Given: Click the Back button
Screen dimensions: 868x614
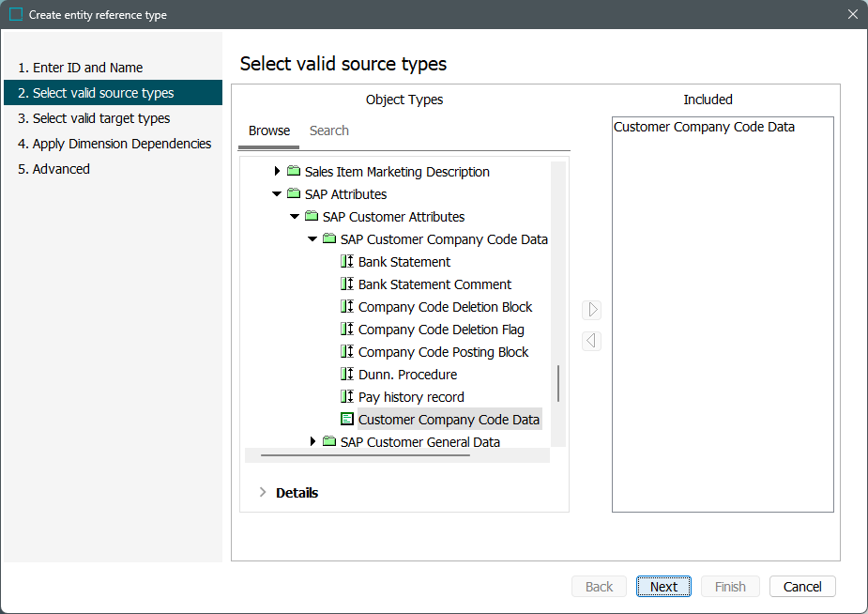Looking at the screenshot, I should [599, 587].
